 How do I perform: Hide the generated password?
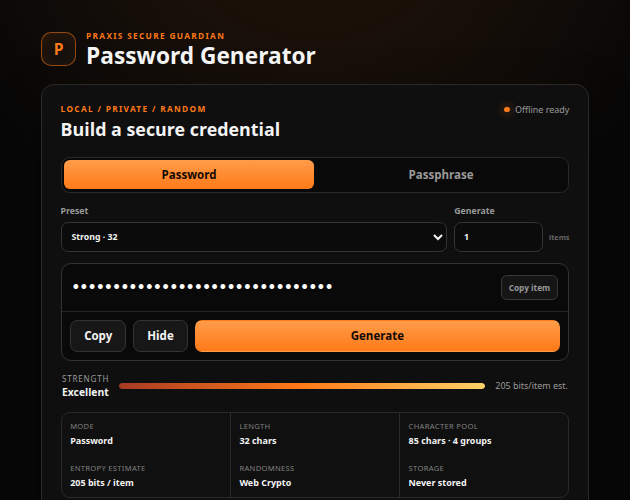pyautogui.click(x=160, y=336)
